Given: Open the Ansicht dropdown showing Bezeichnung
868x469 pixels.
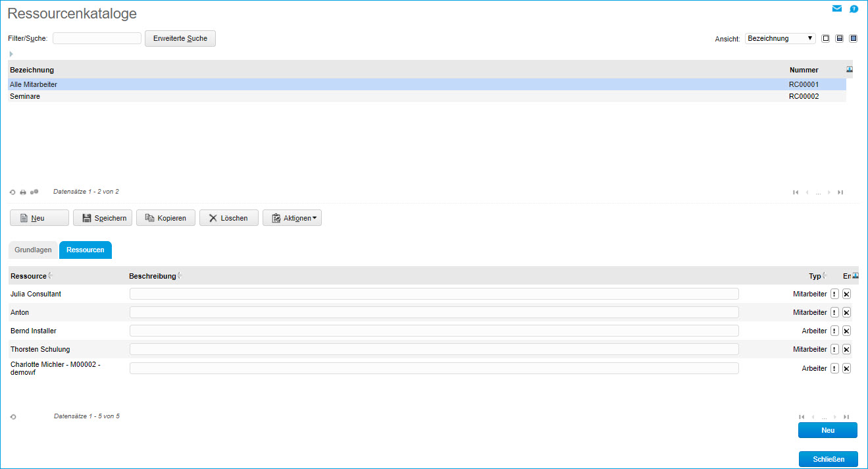Looking at the screenshot, I should click(x=780, y=38).
